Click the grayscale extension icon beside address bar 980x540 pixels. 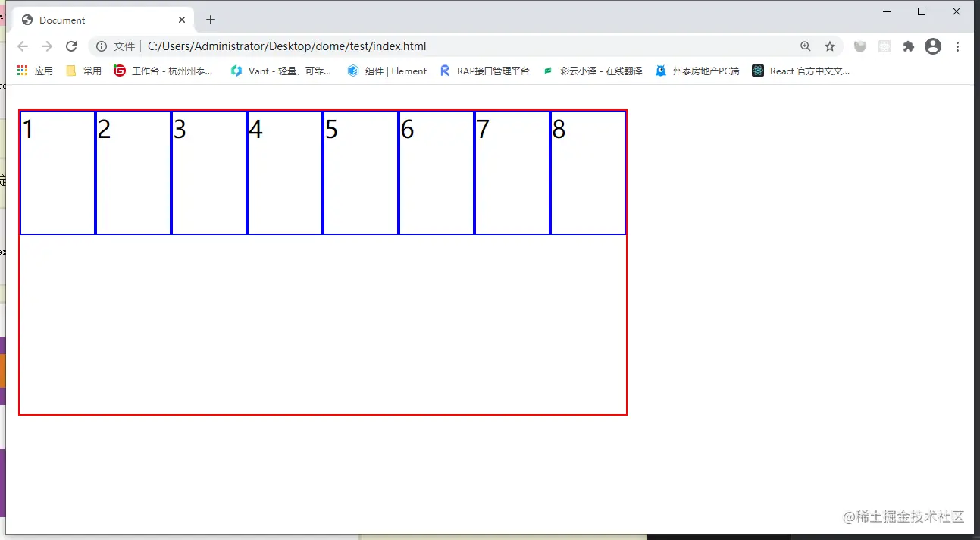point(860,46)
